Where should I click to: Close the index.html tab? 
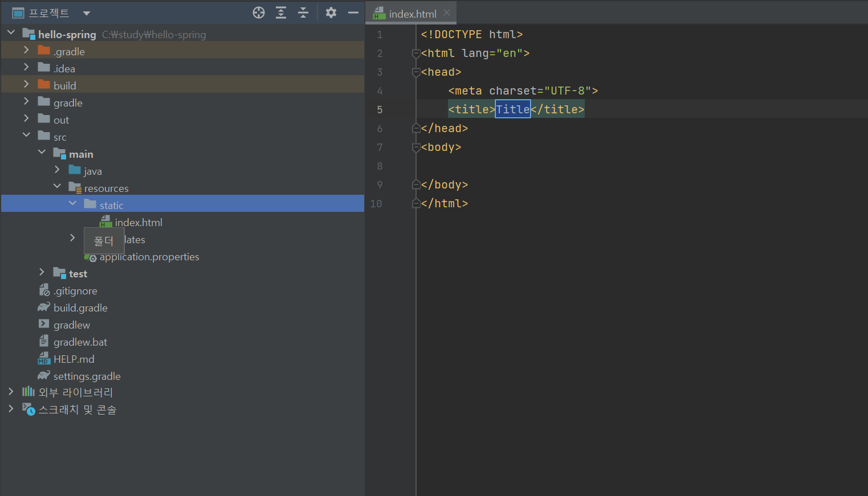[447, 12]
